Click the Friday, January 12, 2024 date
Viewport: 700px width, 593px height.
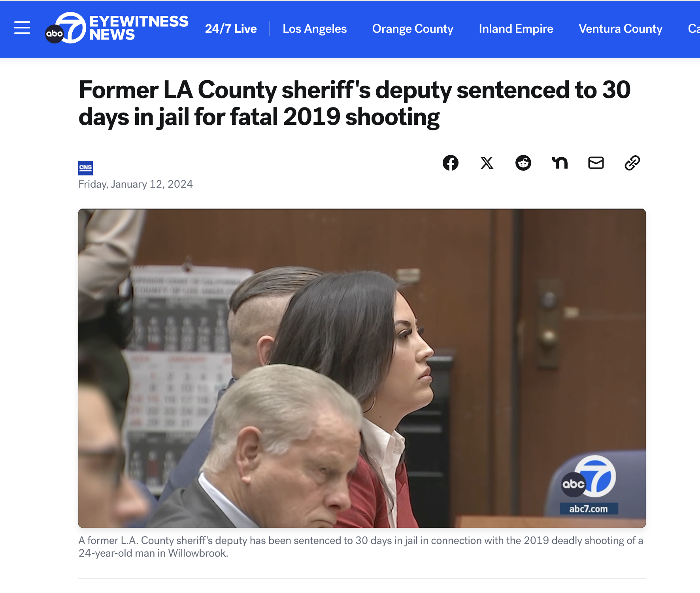tap(136, 184)
